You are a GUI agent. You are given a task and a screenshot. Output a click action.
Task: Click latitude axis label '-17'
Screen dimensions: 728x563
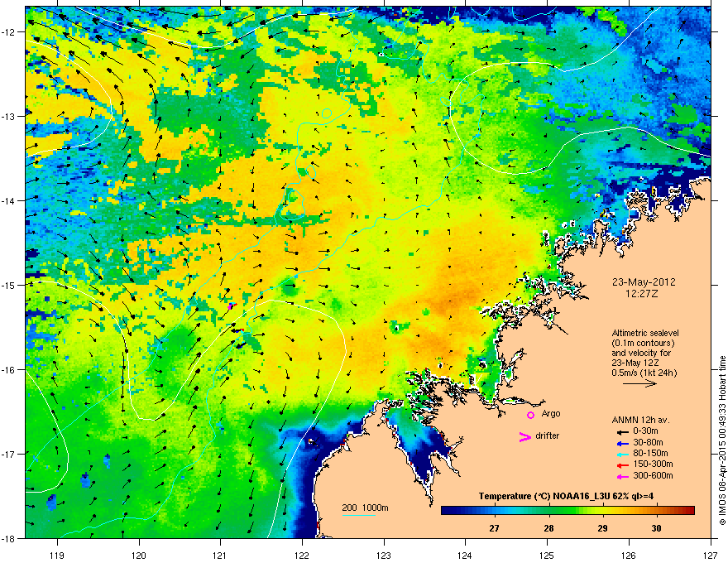coord(9,455)
